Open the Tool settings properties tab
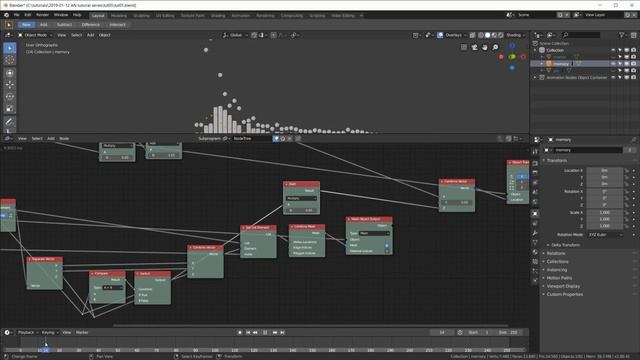The image size is (640, 360). 535,151
